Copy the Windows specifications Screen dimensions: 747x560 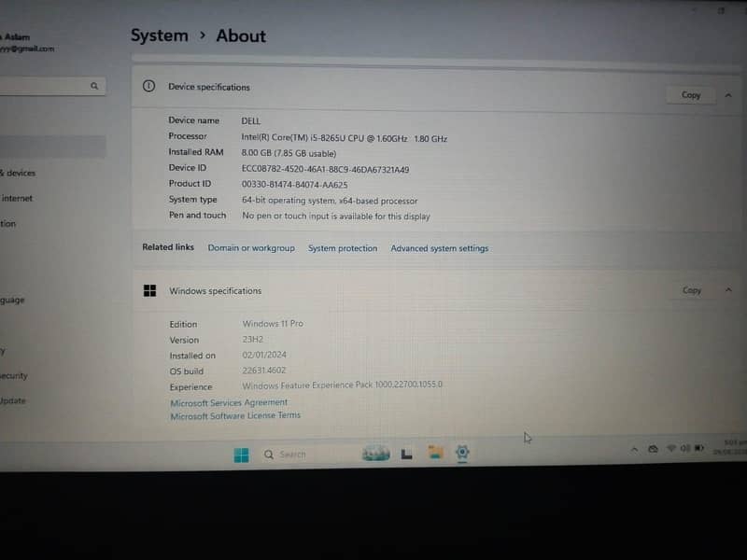coord(691,290)
